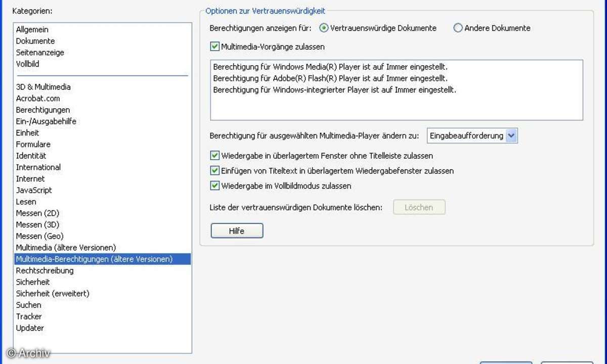
Task: Select 'Messen (Geo)' category
Action: (40, 236)
